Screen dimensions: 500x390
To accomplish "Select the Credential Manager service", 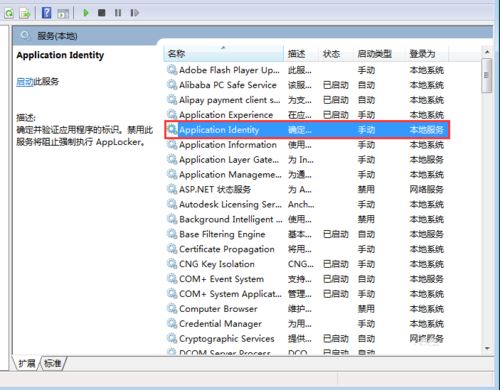I will click(307, 324).
